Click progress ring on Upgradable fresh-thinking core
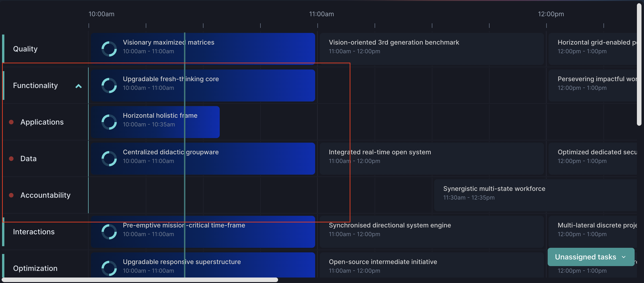 pos(109,85)
